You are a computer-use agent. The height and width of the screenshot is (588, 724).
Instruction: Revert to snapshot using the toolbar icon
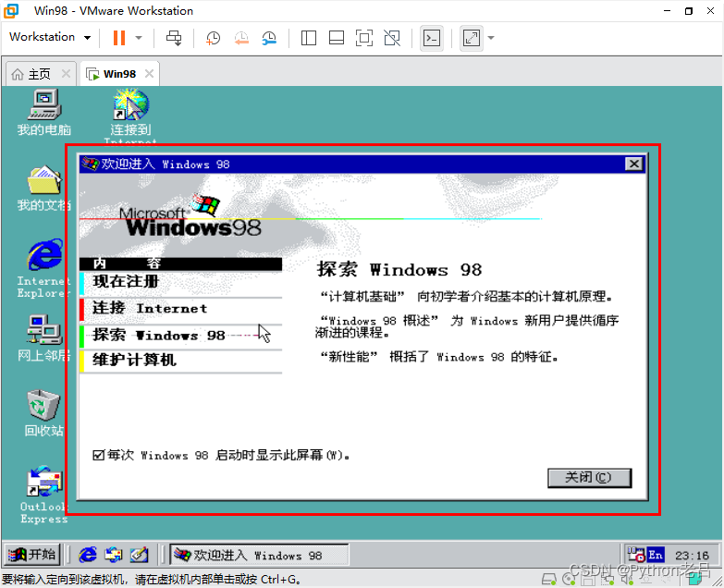(x=241, y=38)
